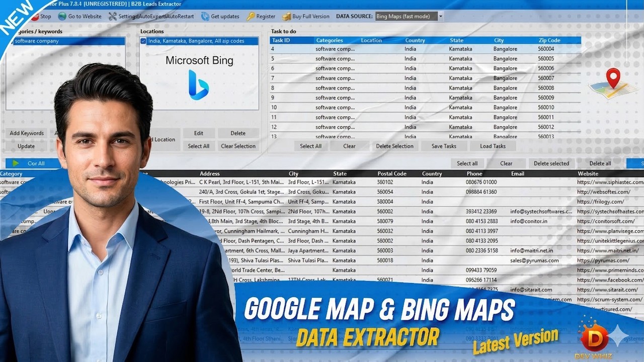
Task: Click phone number 080676 01000
Action: point(481,182)
